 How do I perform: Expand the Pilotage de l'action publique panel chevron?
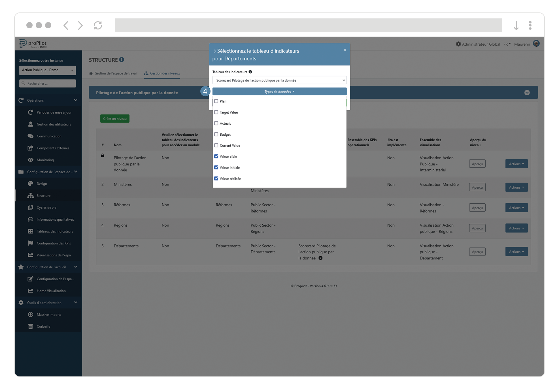pos(527,92)
